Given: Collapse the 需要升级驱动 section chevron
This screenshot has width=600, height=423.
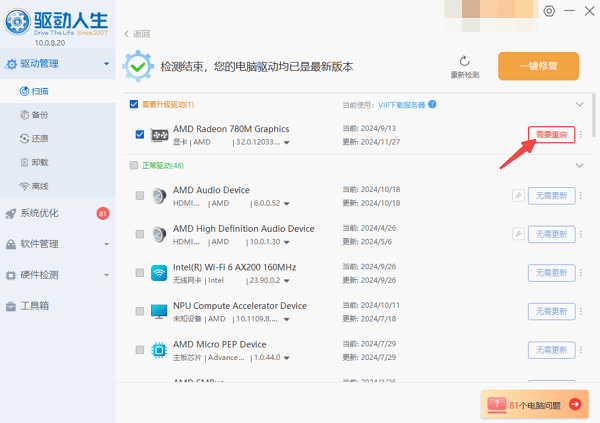Looking at the screenshot, I should (x=580, y=104).
